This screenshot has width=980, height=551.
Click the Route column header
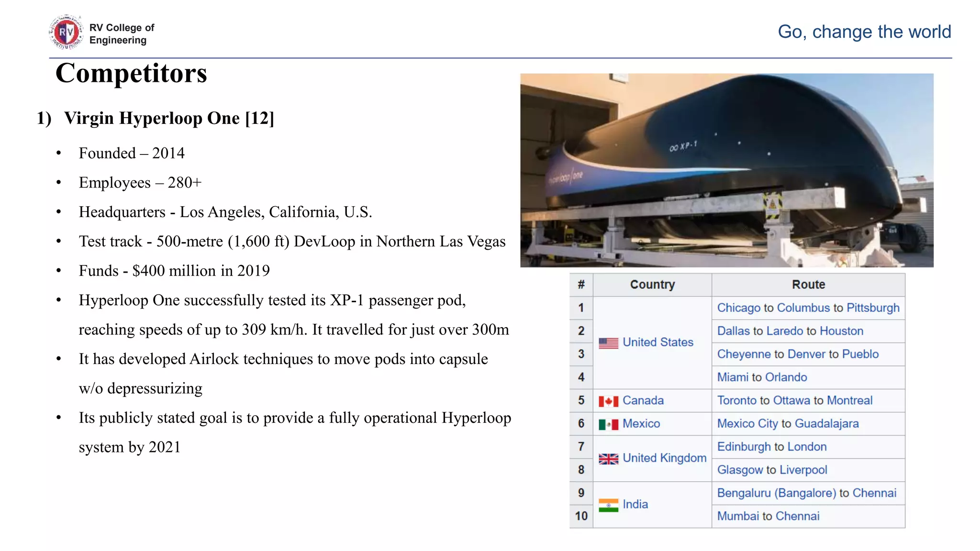point(808,285)
